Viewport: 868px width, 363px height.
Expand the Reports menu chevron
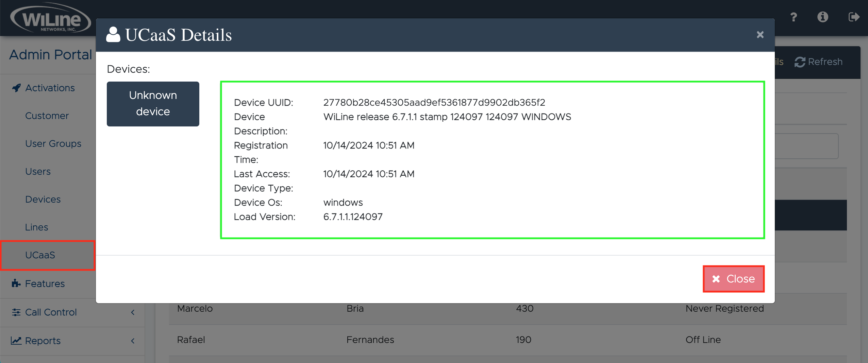(133, 341)
